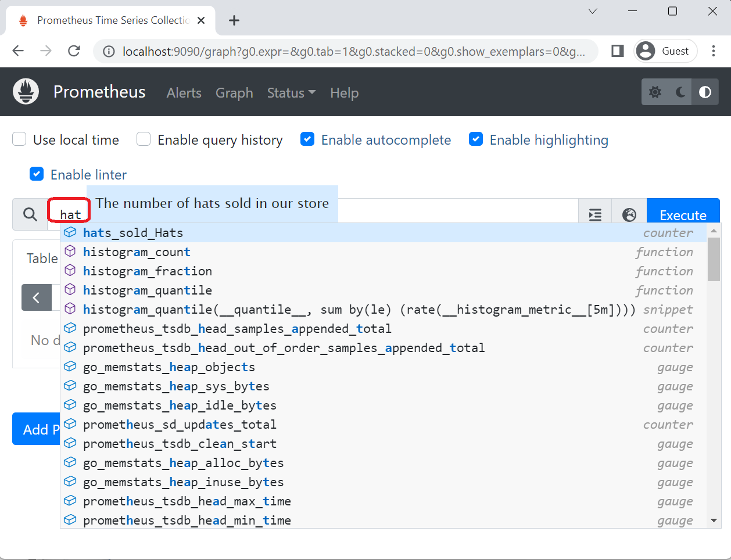Click the magnifier search icon beside query box
Viewport: 731px width, 560px height.
(x=30, y=214)
